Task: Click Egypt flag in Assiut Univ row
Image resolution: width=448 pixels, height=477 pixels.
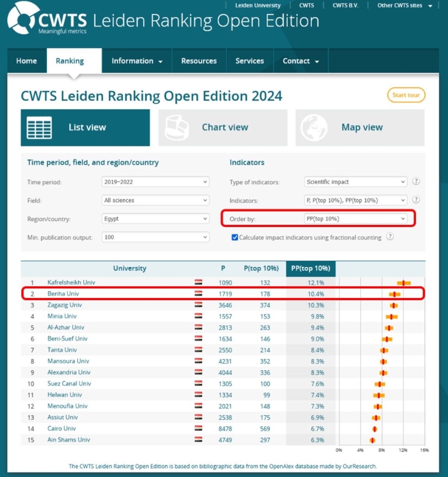Action: [199, 417]
